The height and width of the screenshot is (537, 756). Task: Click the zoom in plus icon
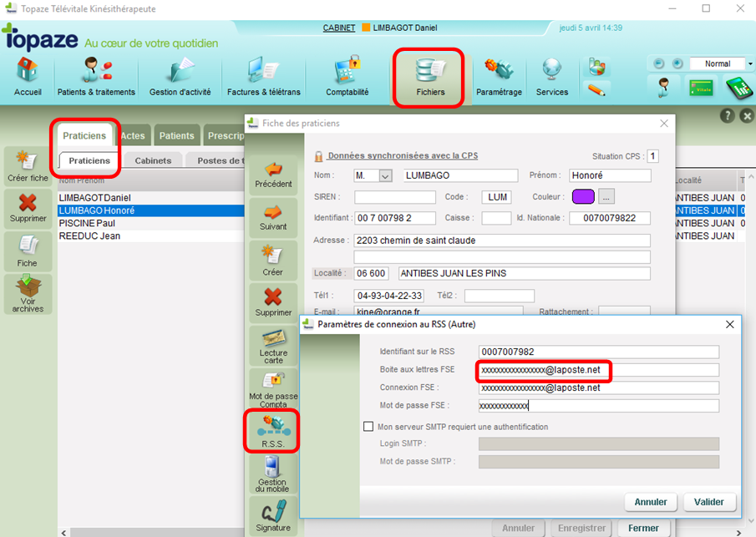677,63
